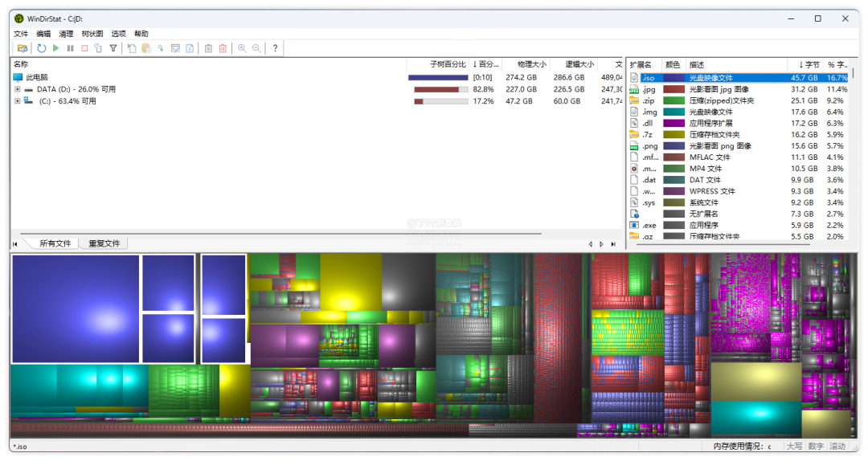Click the help question mark icon

(x=275, y=48)
